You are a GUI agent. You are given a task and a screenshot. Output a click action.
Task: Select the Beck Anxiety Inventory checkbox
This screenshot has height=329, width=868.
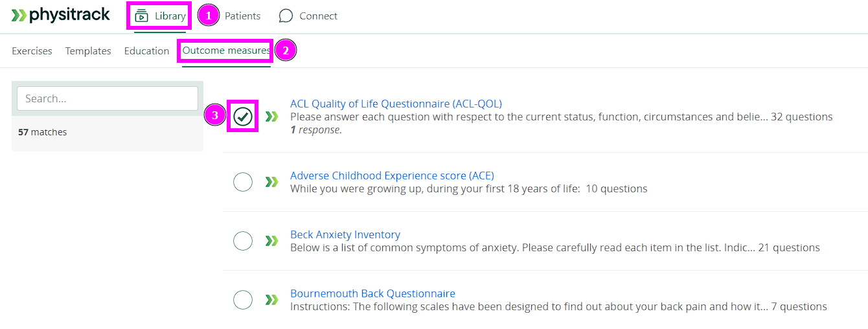click(x=243, y=242)
